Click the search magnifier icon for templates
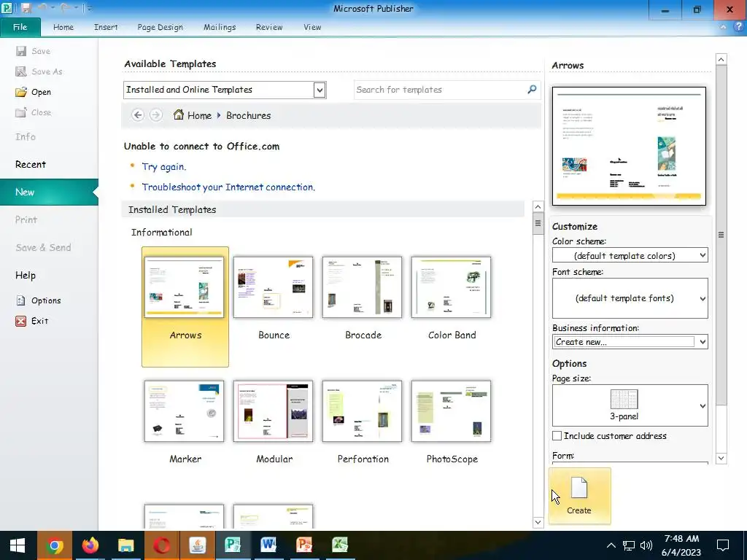Viewport: 747px width, 560px height. [532, 90]
